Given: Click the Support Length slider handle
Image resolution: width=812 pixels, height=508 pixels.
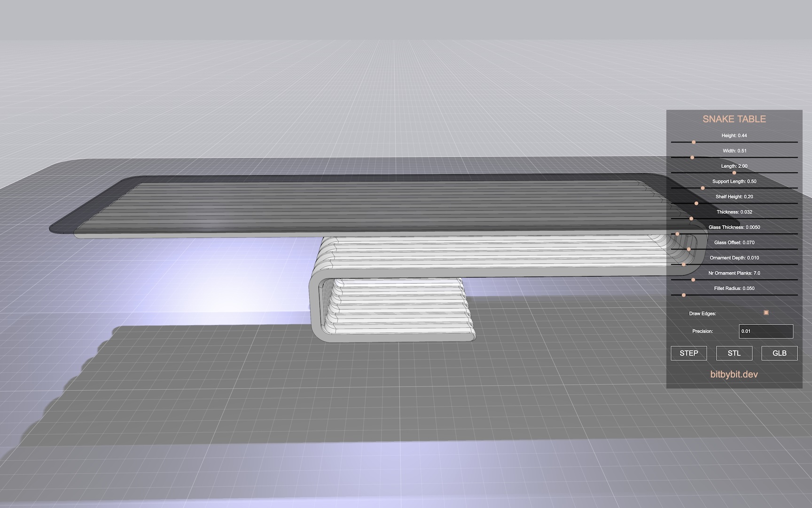Looking at the screenshot, I should (x=703, y=188).
